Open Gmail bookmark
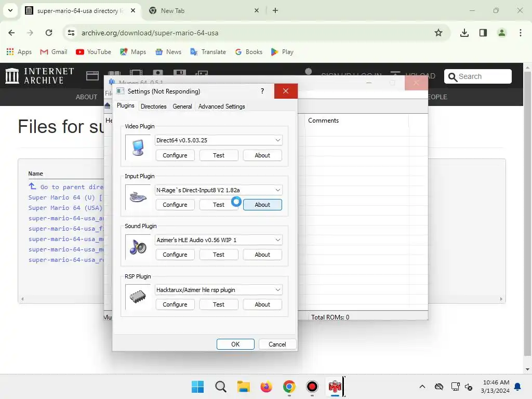532x399 pixels. [x=54, y=52]
